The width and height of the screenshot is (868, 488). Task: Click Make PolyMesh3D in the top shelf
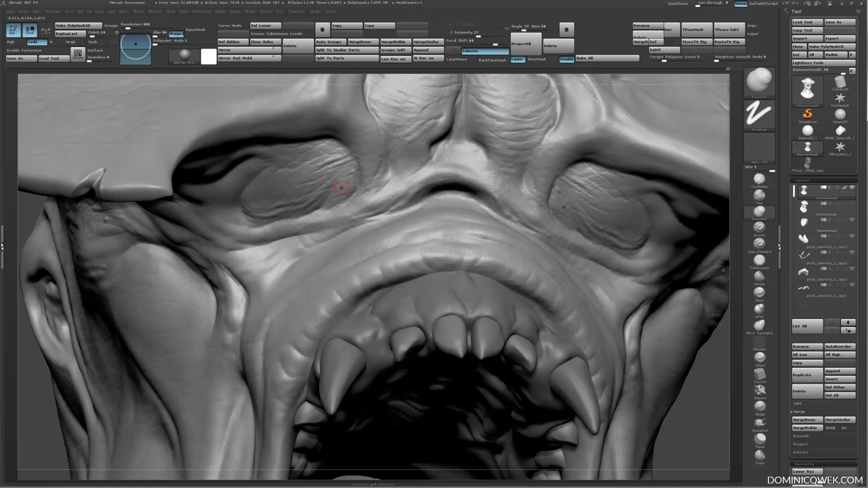[78, 26]
